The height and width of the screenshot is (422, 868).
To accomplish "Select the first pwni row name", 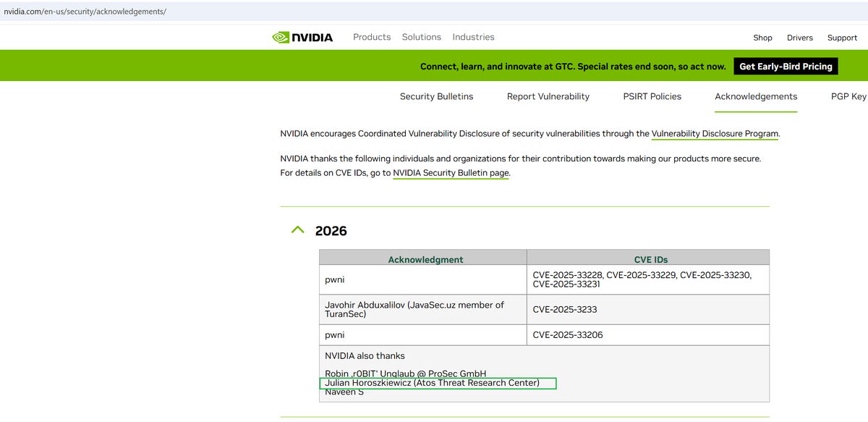I will (x=335, y=279).
